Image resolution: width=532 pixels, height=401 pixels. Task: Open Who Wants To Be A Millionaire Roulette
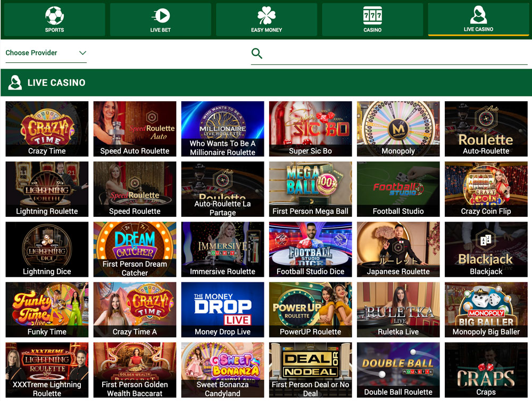(222, 129)
